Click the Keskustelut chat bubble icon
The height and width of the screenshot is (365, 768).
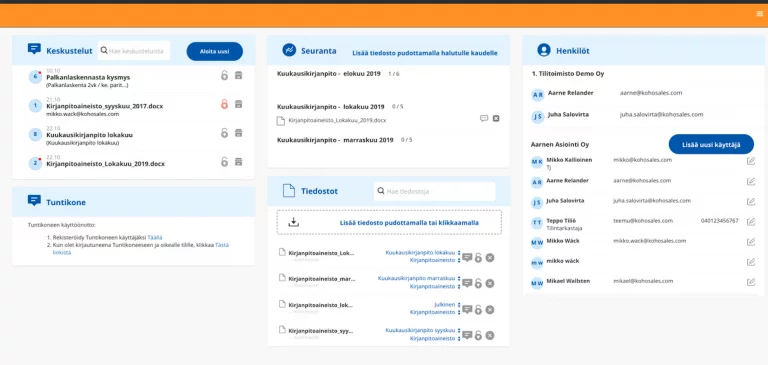point(34,49)
